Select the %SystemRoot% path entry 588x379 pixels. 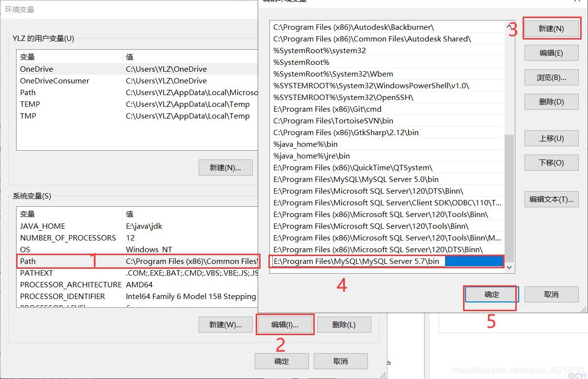point(387,62)
